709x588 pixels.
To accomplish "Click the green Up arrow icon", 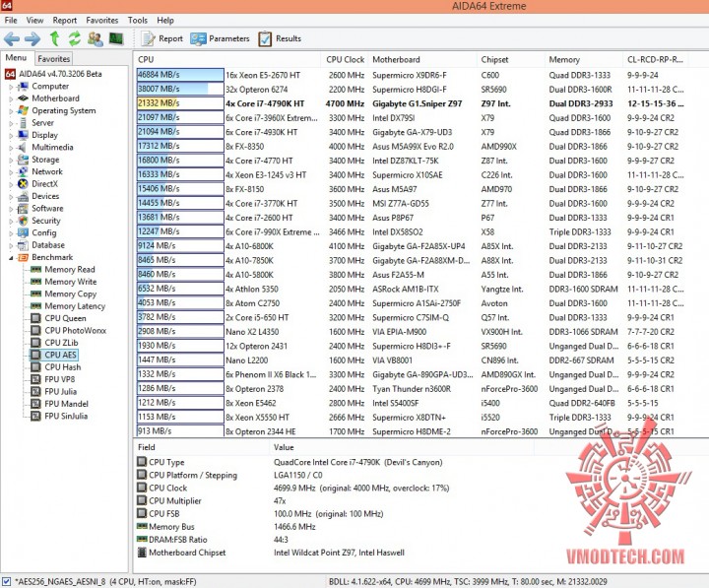I will pos(55,38).
